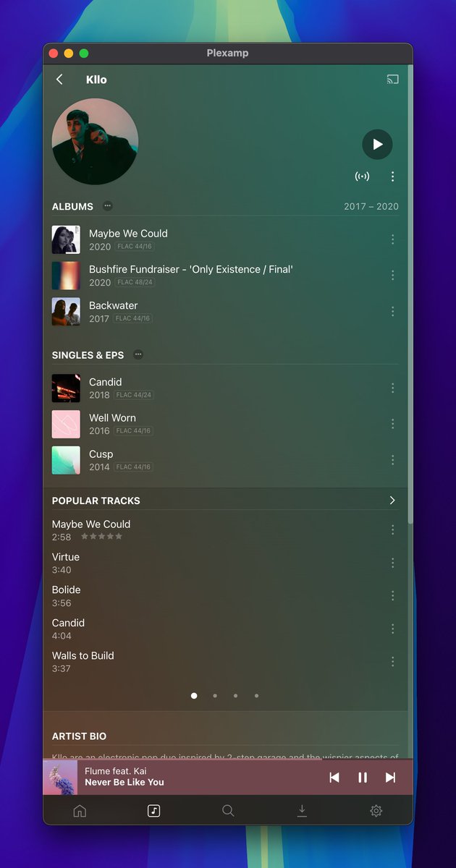Rate Maybe We Could track stars
This screenshot has width=456, height=868.
[x=101, y=537]
